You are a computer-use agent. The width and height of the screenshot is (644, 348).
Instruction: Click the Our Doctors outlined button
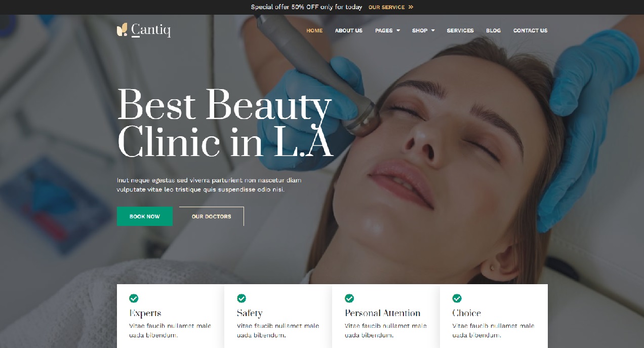[212, 216]
